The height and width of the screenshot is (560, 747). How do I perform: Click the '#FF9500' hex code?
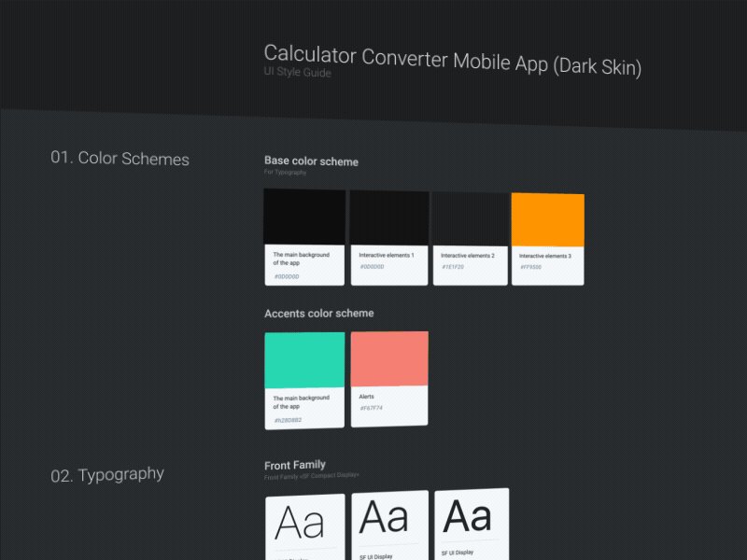530,267
